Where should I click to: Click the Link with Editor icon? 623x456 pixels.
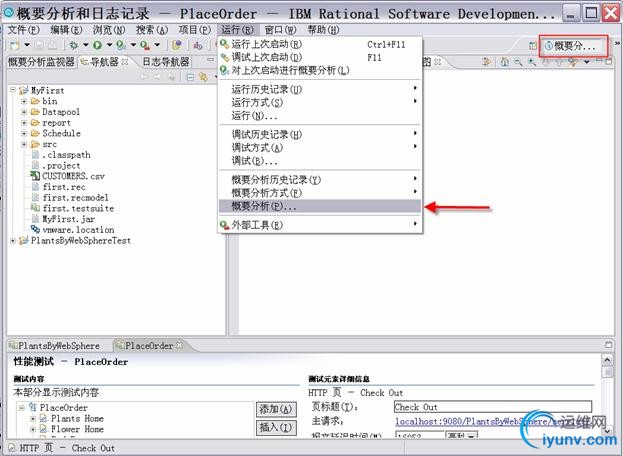203,77
